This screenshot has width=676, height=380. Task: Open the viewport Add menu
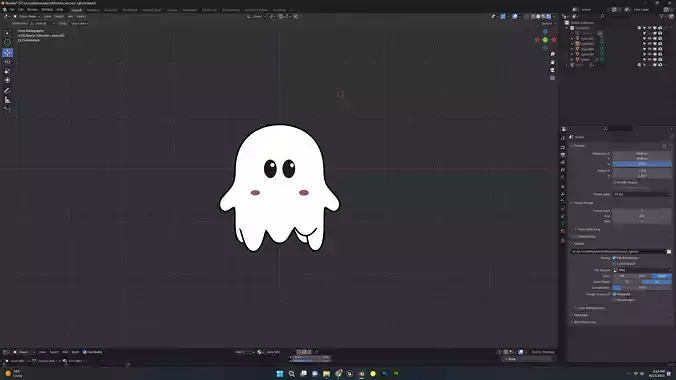70,16
